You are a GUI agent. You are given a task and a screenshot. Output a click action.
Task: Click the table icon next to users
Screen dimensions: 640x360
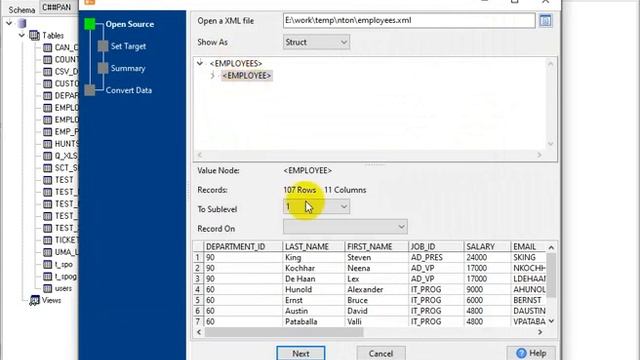point(48,288)
